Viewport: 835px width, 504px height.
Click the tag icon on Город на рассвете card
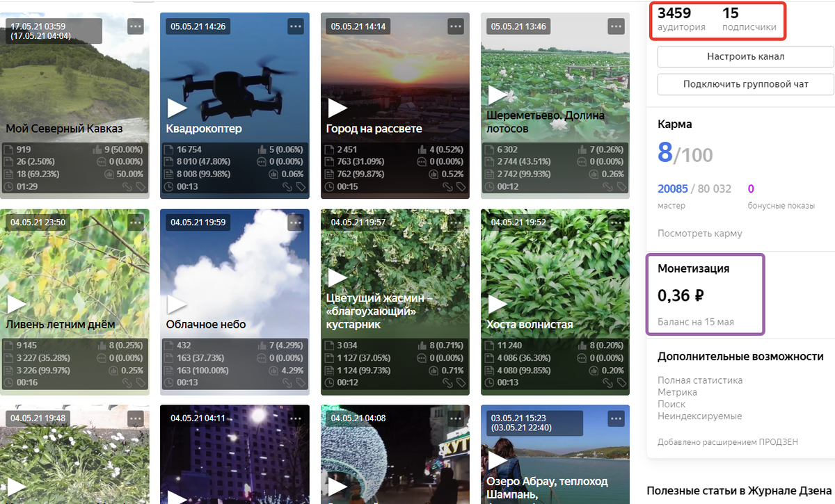tap(460, 187)
